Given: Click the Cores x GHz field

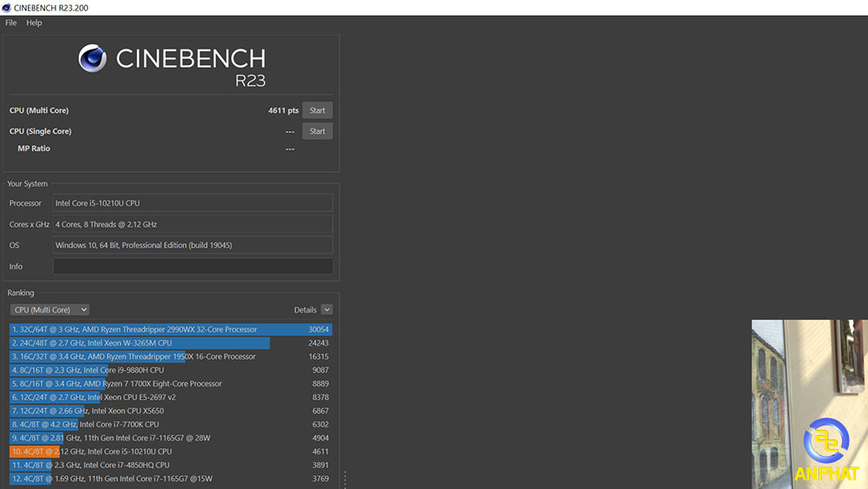Looking at the screenshot, I should point(193,224).
